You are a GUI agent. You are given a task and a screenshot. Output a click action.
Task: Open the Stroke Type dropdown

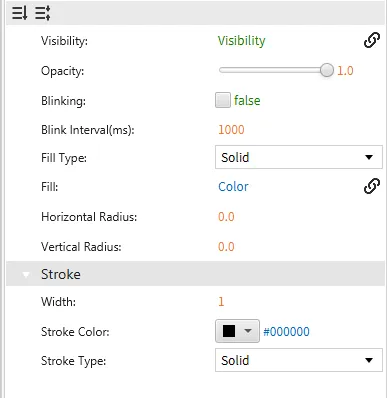tap(299, 360)
